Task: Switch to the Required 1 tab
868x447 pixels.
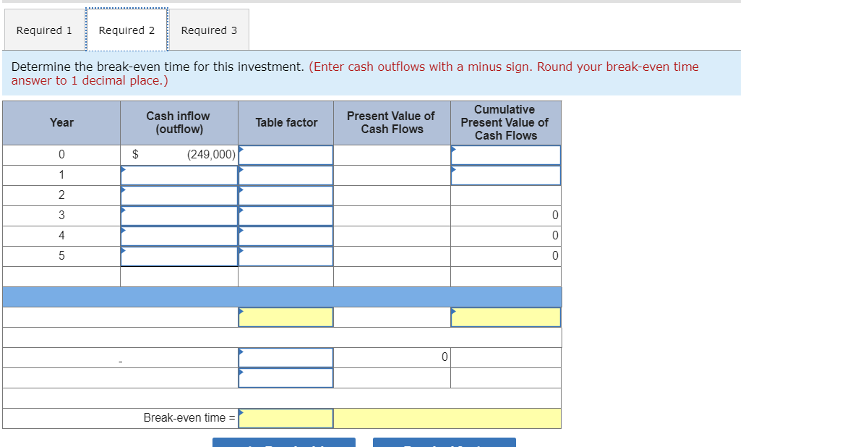Action: [44, 30]
